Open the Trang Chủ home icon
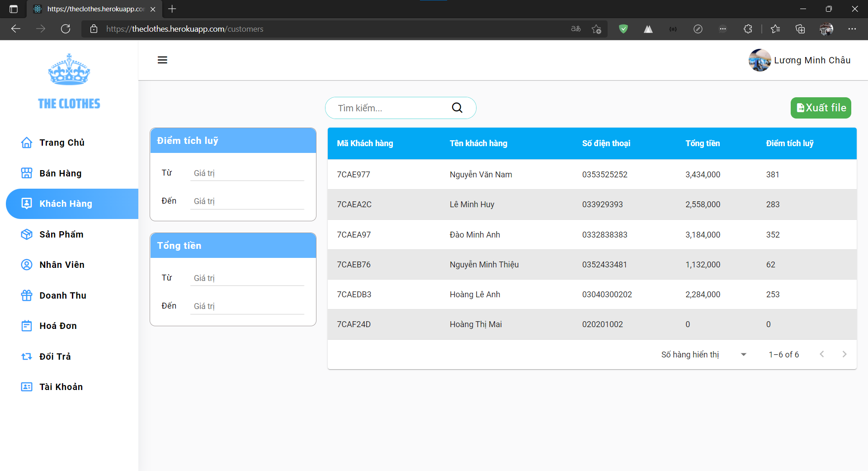This screenshot has width=868, height=471. 27,142
